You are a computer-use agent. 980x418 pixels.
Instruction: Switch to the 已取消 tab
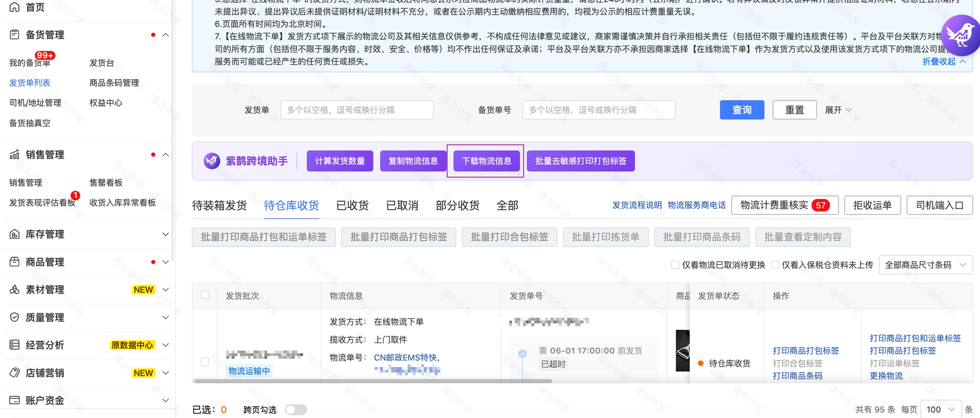coord(402,205)
